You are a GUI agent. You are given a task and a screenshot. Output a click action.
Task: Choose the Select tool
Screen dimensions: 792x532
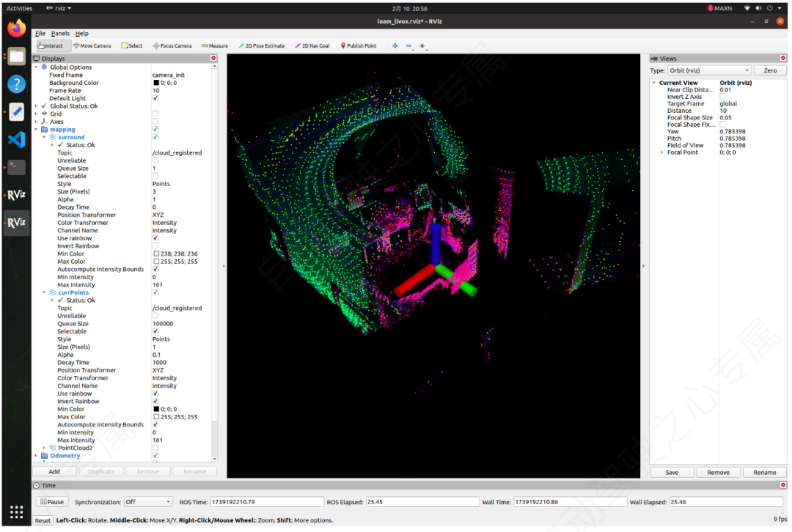coord(132,45)
